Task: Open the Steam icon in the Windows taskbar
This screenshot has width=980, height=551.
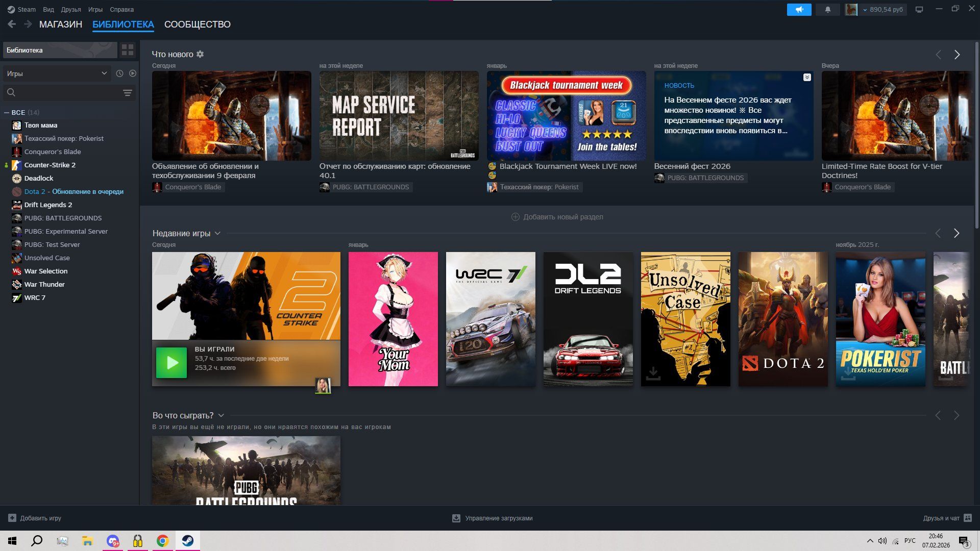Action: 187,541
